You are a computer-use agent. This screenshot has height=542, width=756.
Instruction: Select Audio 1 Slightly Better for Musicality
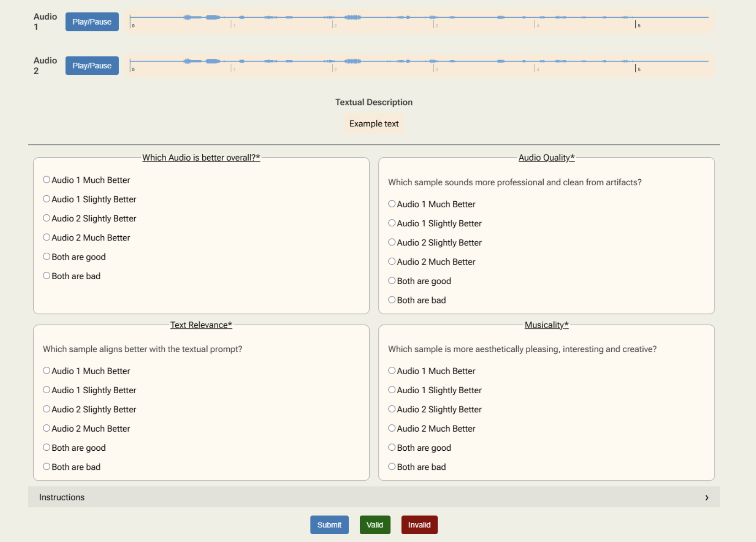point(392,390)
